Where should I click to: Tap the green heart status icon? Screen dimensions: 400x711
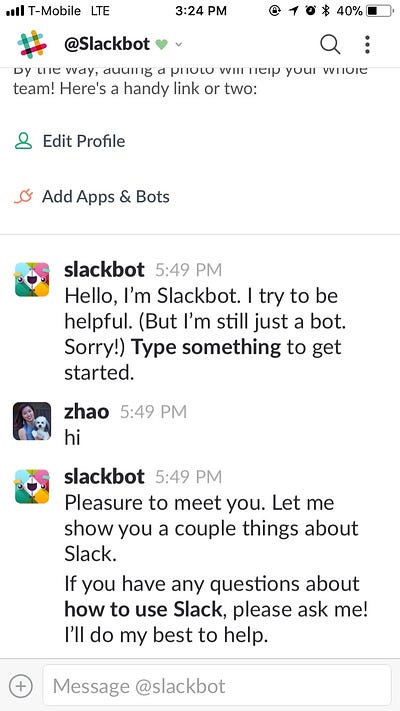[x=161, y=44]
